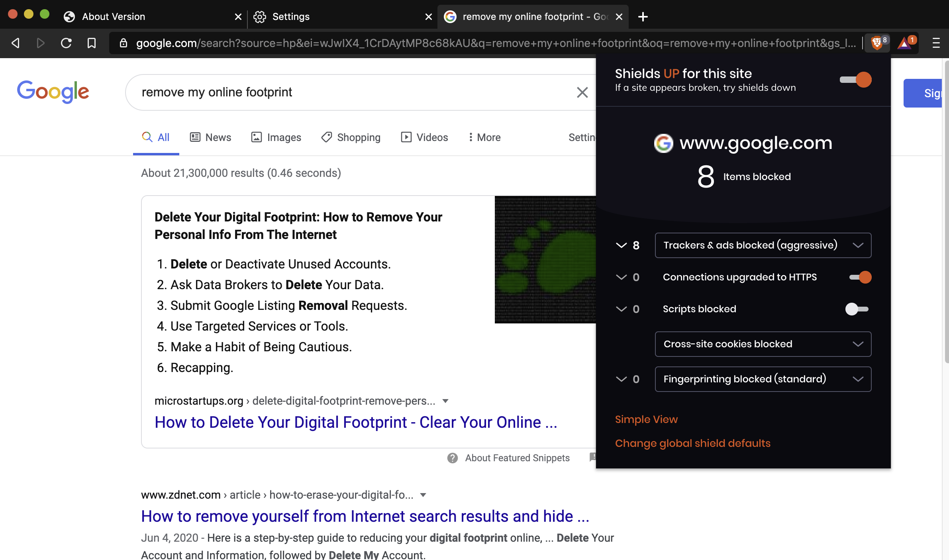This screenshot has height=560, width=949.
Task: Click the Brave Shields lion icon
Action: click(x=877, y=43)
